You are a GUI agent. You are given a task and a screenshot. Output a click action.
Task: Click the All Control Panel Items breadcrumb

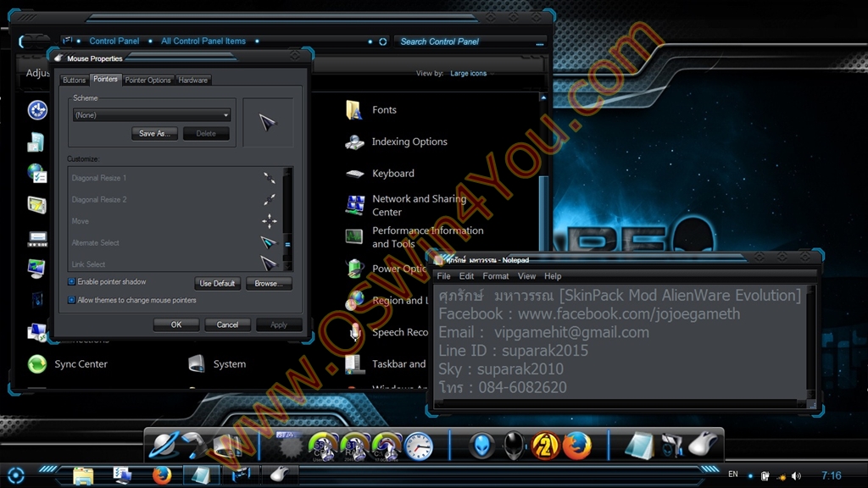pos(203,41)
